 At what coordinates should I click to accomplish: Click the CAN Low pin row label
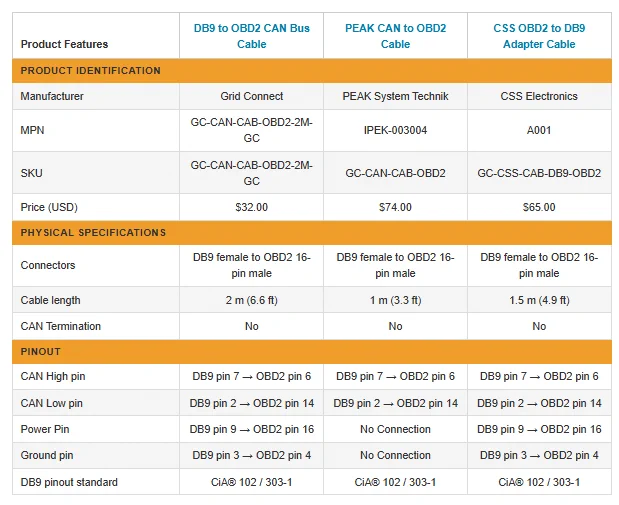[51, 403]
